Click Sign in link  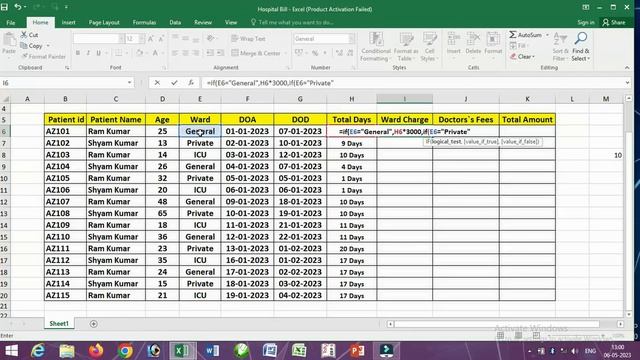click(x=586, y=22)
